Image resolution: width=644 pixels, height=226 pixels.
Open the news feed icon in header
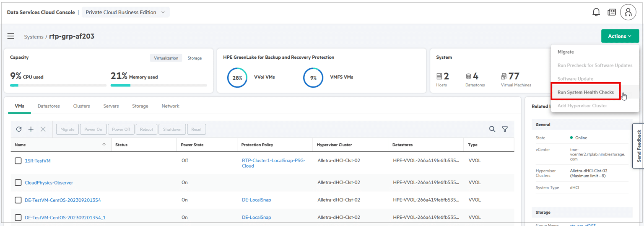[x=612, y=12]
